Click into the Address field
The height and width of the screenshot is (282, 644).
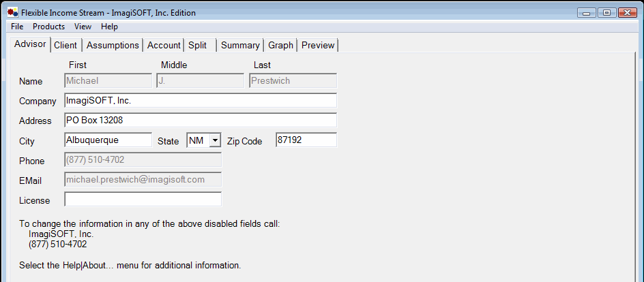pyautogui.click(x=201, y=120)
